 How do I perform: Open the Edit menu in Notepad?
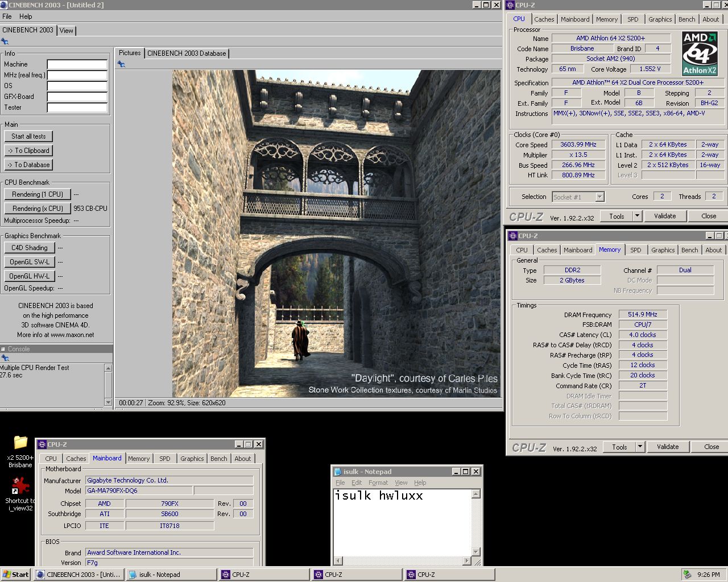tap(357, 483)
